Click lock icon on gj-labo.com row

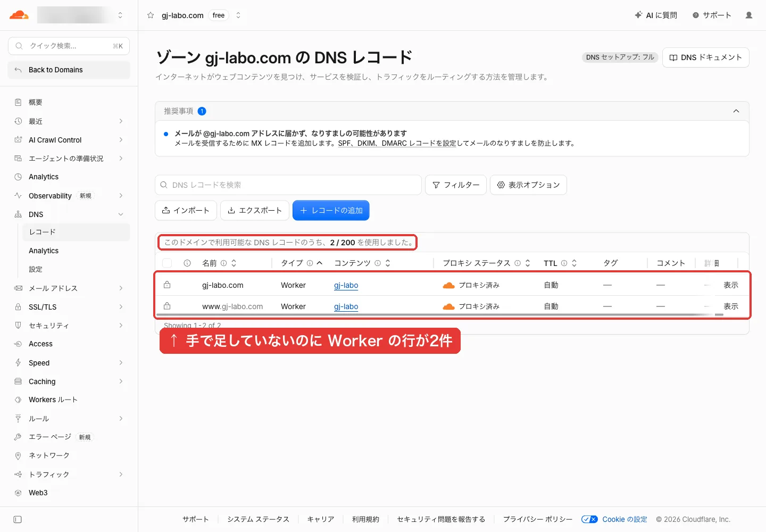click(167, 285)
